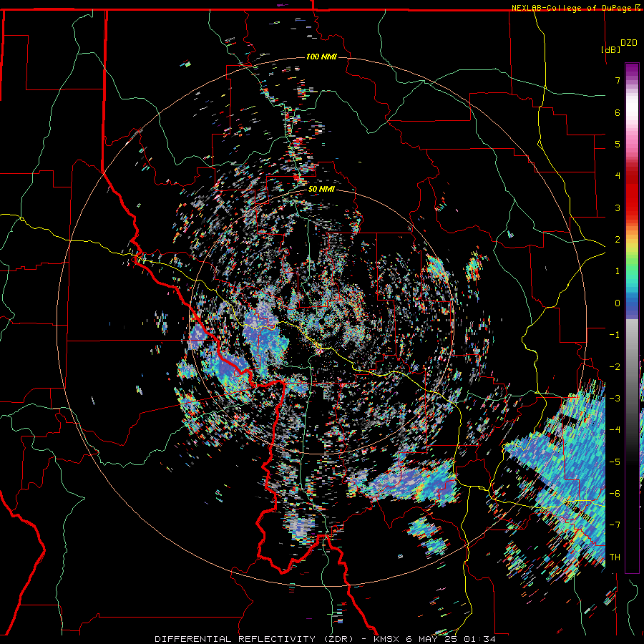Screen dimensions: 644x644
Task: Click the 5 value on the color scale
Action: 618,144
